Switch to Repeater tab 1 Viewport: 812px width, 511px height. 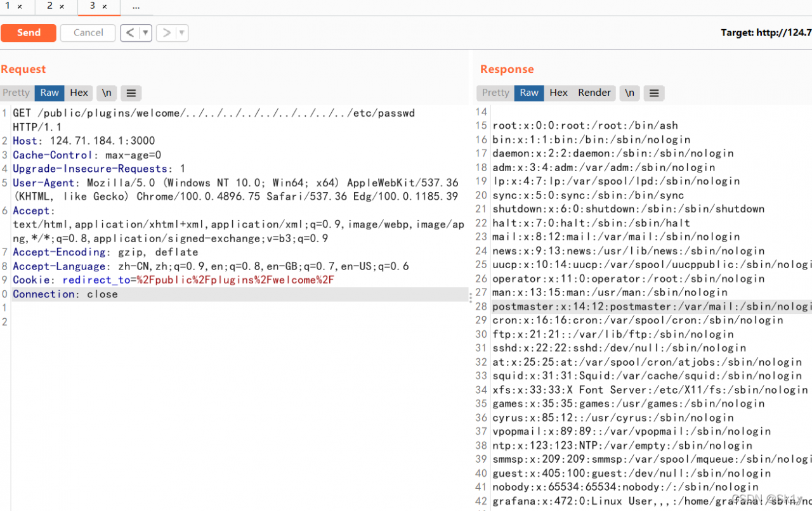click(8, 6)
